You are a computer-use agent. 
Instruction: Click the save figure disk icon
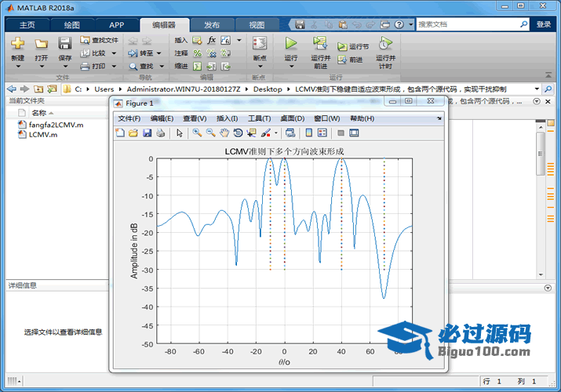147,133
